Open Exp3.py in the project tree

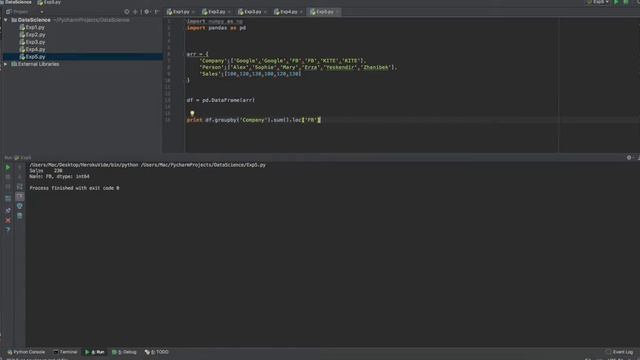tap(32, 42)
